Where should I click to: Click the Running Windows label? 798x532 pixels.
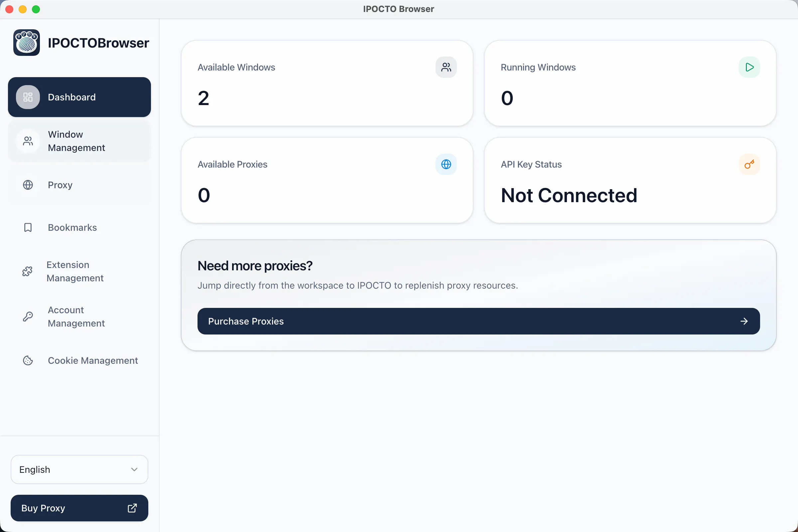(538, 67)
